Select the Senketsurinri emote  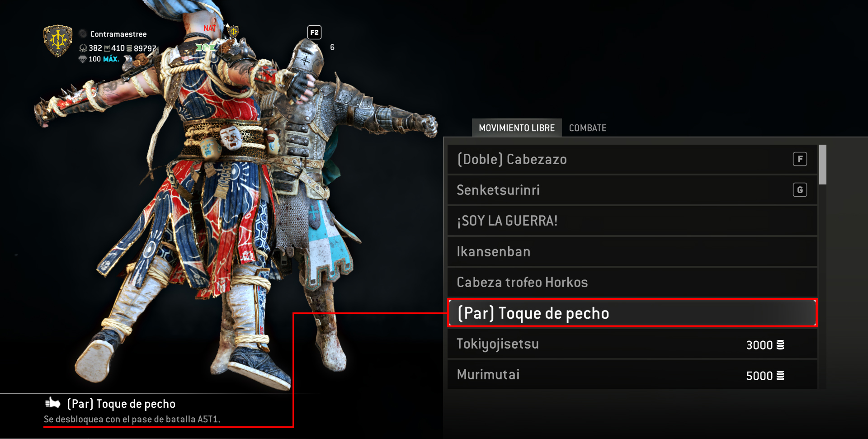[x=632, y=190]
